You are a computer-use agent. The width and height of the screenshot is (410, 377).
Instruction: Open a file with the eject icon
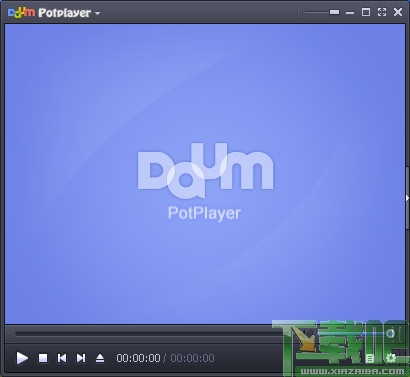pos(100,358)
